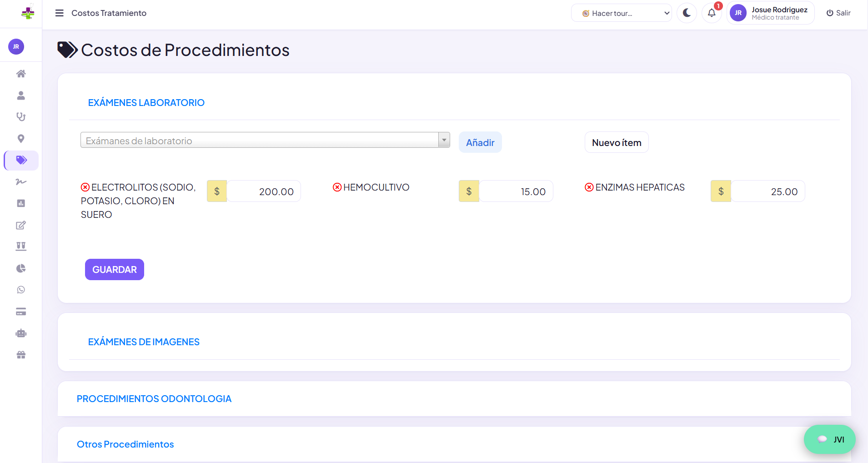Open the edit note icon in the sidebar
This screenshot has width=868, height=463.
[21, 225]
